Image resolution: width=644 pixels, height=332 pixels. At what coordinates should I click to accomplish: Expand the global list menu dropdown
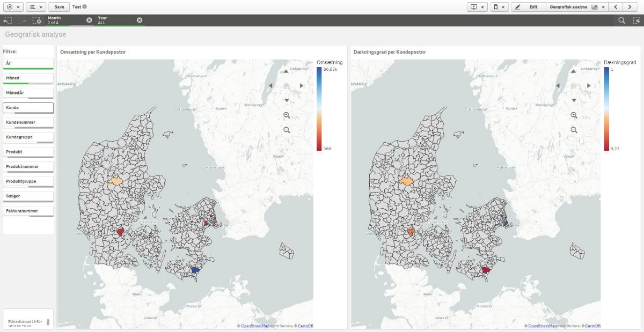(x=35, y=7)
